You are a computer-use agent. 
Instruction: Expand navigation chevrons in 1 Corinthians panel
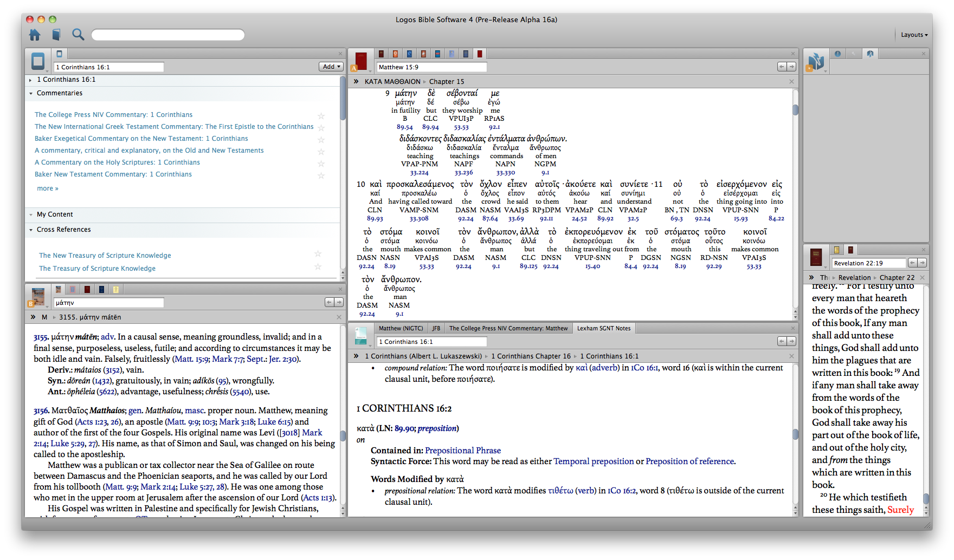[x=356, y=356]
